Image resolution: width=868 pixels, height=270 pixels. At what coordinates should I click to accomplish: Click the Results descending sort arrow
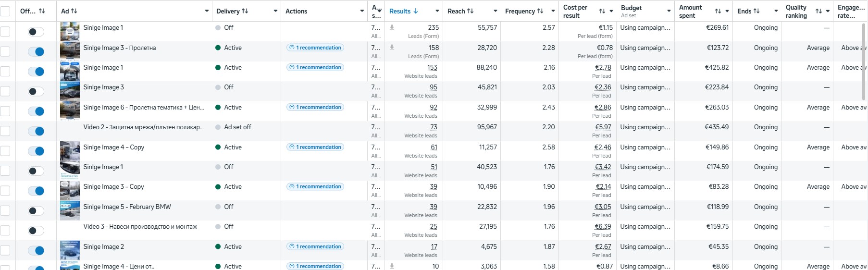416,11
